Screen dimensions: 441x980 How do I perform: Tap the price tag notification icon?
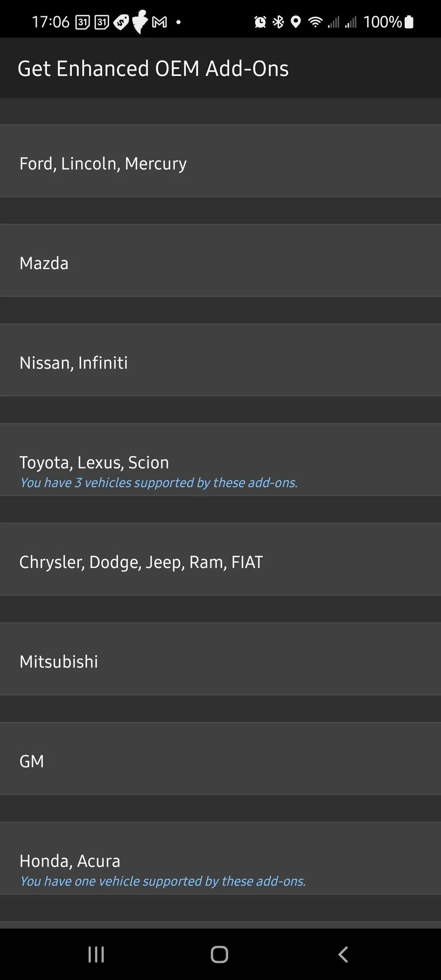[x=121, y=22]
